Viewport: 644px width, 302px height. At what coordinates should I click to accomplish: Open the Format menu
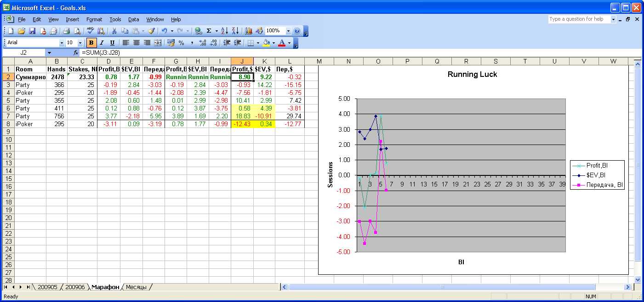coord(94,19)
